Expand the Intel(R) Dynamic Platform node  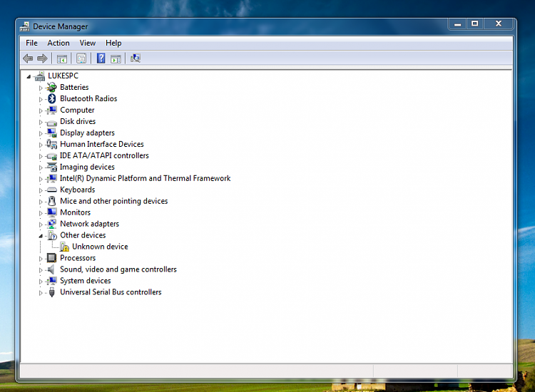41,179
